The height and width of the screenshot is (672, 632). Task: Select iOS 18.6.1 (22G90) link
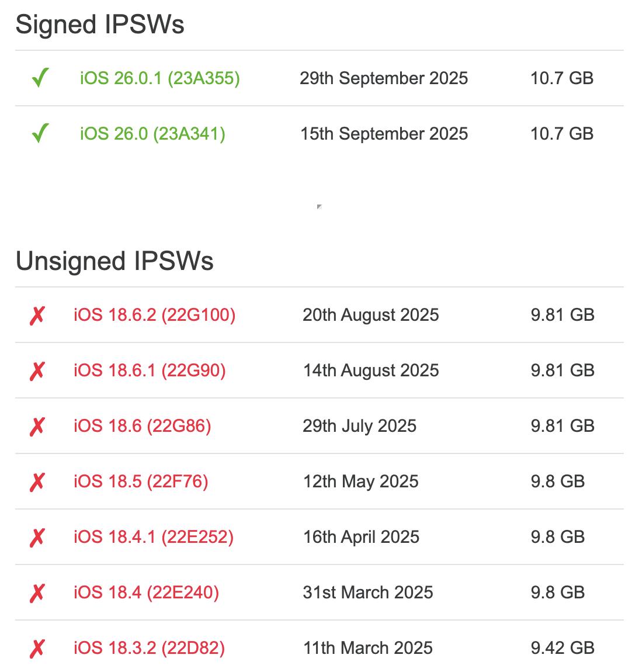click(x=150, y=370)
